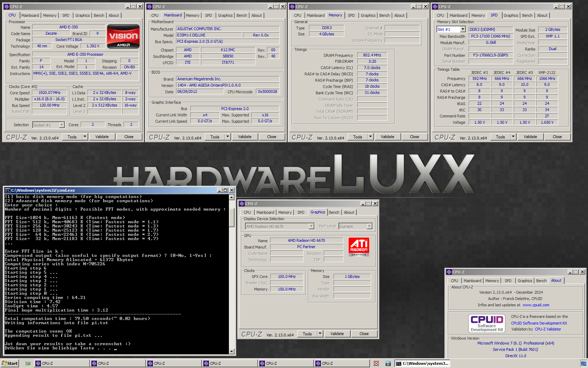The image size is (588, 368).
Task: Click the Bus Speed 120.00 MHz value
Action: click(49, 105)
